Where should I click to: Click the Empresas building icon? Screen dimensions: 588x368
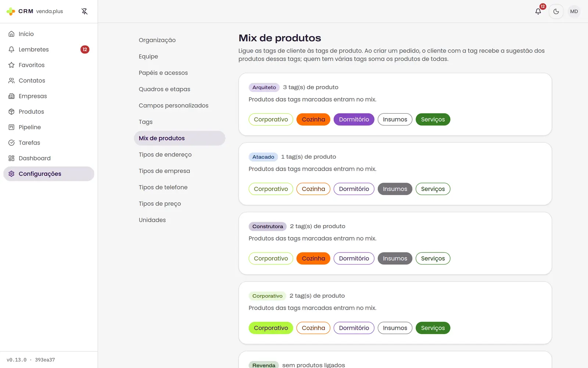point(11,96)
